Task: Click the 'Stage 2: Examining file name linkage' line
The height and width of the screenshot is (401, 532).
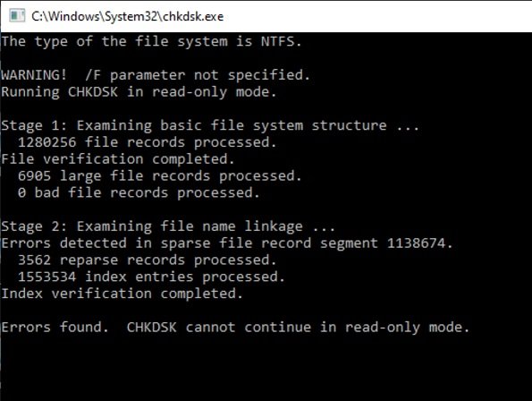Action: pyautogui.click(x=168, y=226)
